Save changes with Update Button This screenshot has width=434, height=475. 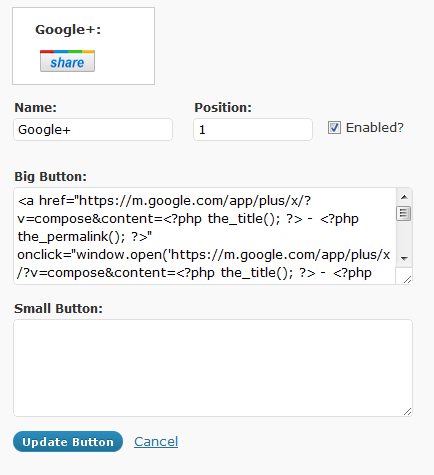click(x=68, y=442)
